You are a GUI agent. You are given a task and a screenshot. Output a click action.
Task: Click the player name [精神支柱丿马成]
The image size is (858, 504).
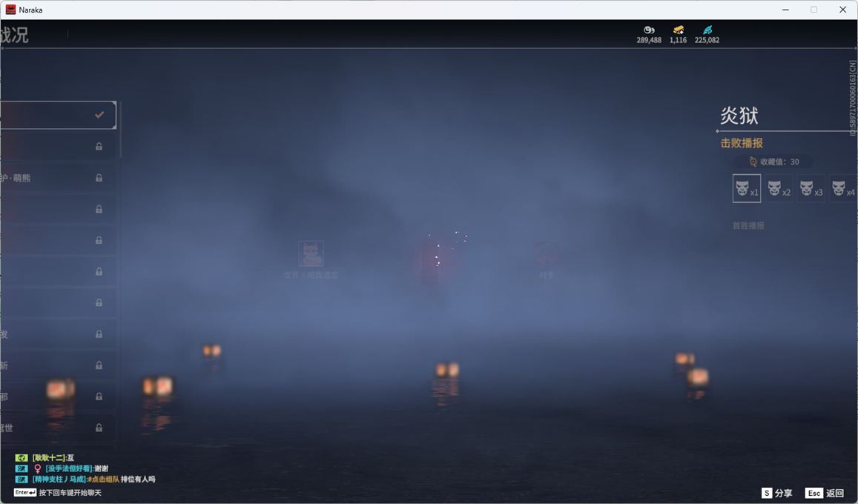point(59,480)
